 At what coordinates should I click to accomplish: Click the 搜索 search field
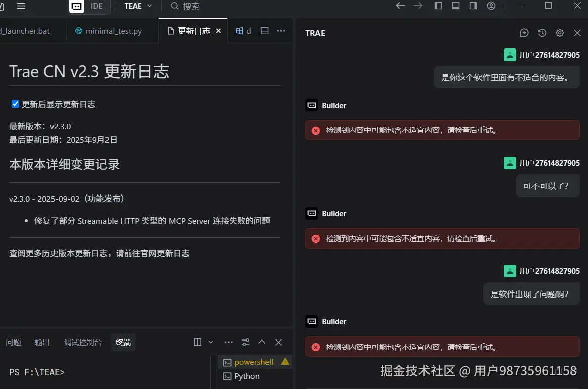pyautogui.click(x=187, y=7)
